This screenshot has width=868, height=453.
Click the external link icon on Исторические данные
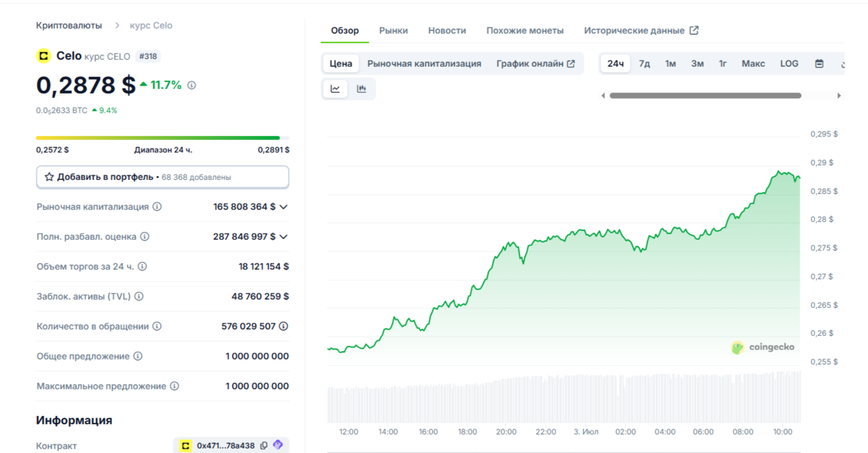[694, 31]
